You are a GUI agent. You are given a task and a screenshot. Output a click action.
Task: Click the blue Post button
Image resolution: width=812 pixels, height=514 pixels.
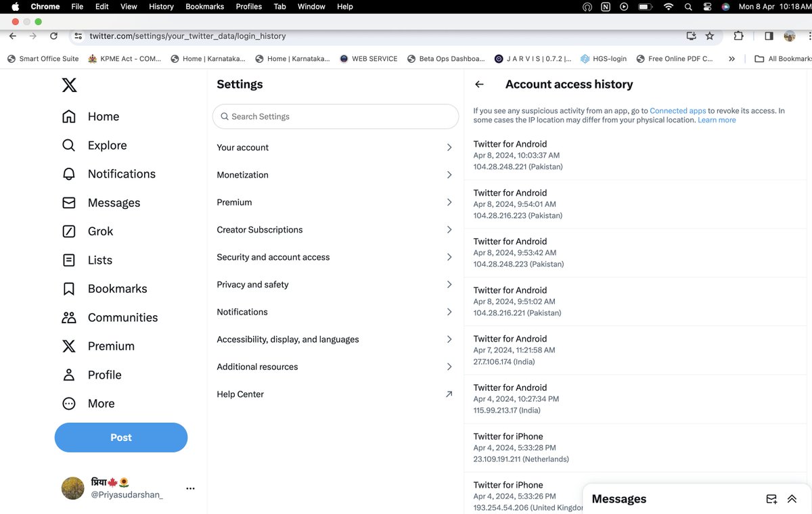[121, 438]
